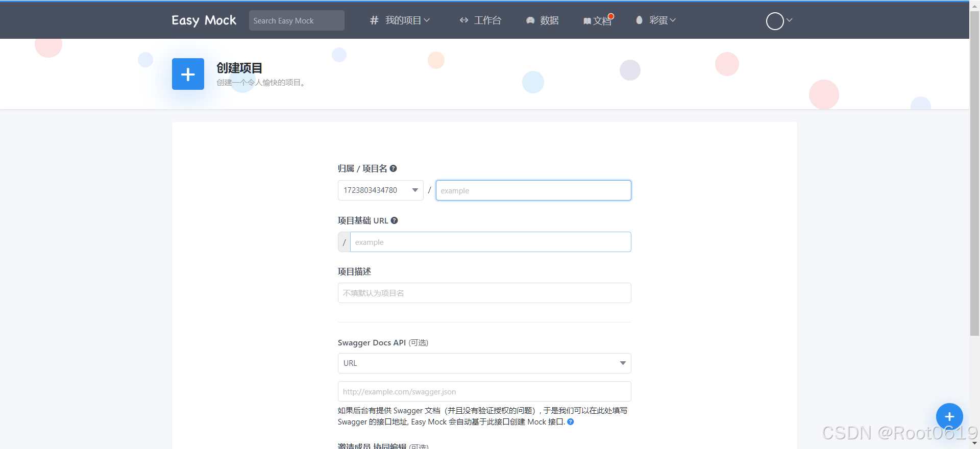Click the 工作台 arrows icon
The height and width of the screenshot is (449, 980).
[463, 20]
